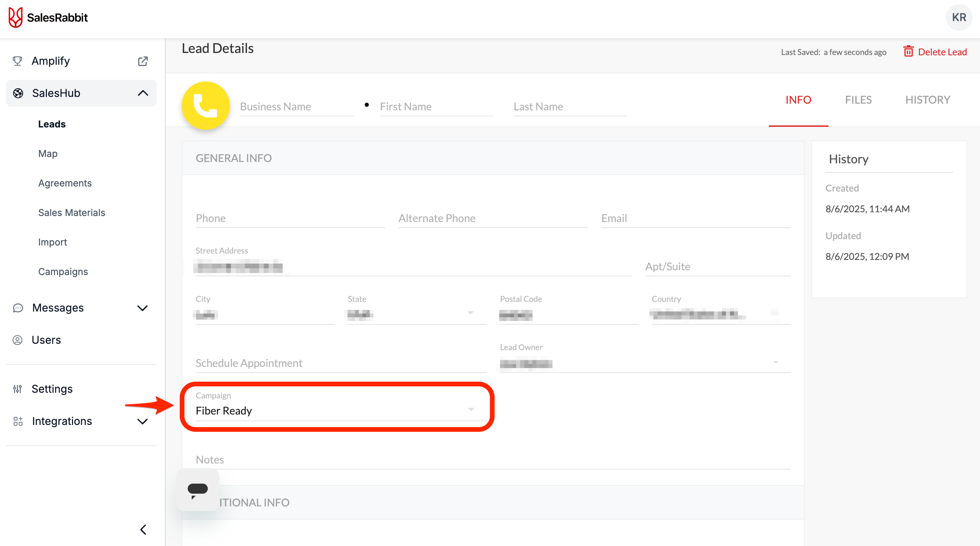
Task: Click the Email input field
Action: tap(695, 218)
